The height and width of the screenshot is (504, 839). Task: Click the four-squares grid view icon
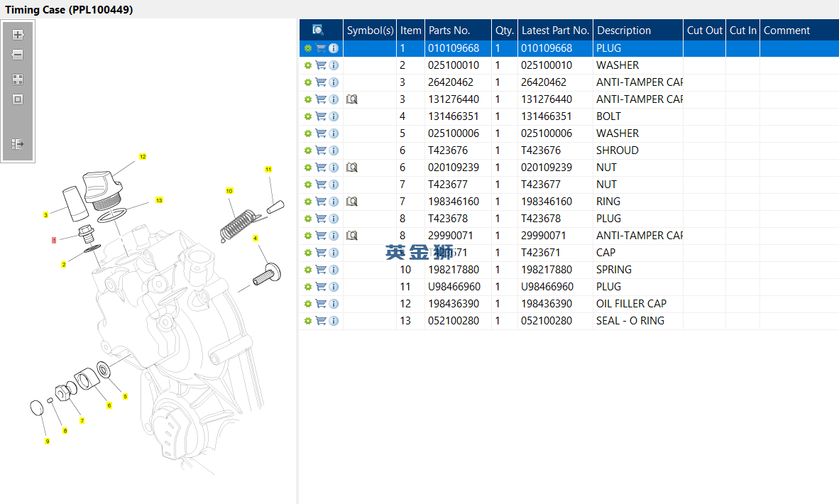pyautogui.click(x=18, y=80)
